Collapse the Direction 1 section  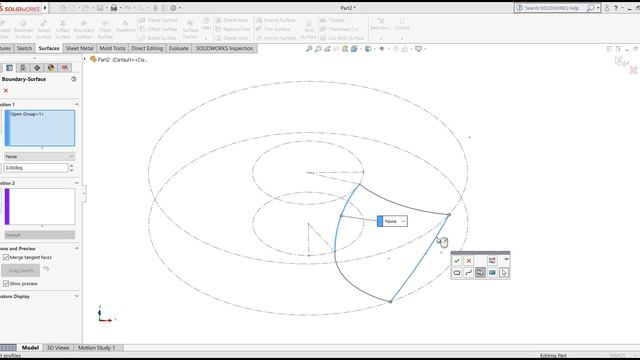77,104
